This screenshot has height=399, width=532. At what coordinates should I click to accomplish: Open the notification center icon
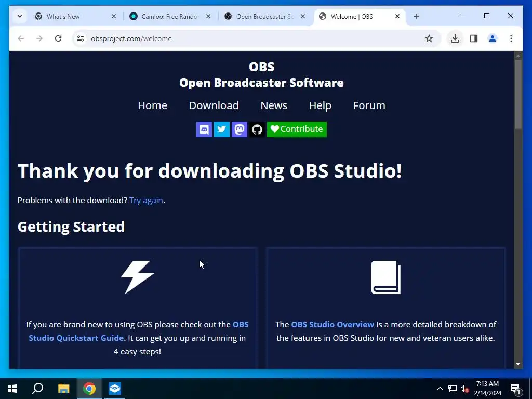coord(515,389)
